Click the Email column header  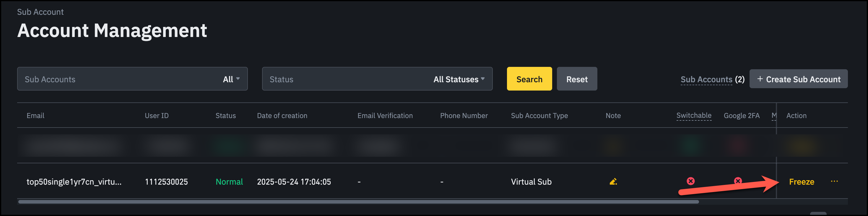35,116
